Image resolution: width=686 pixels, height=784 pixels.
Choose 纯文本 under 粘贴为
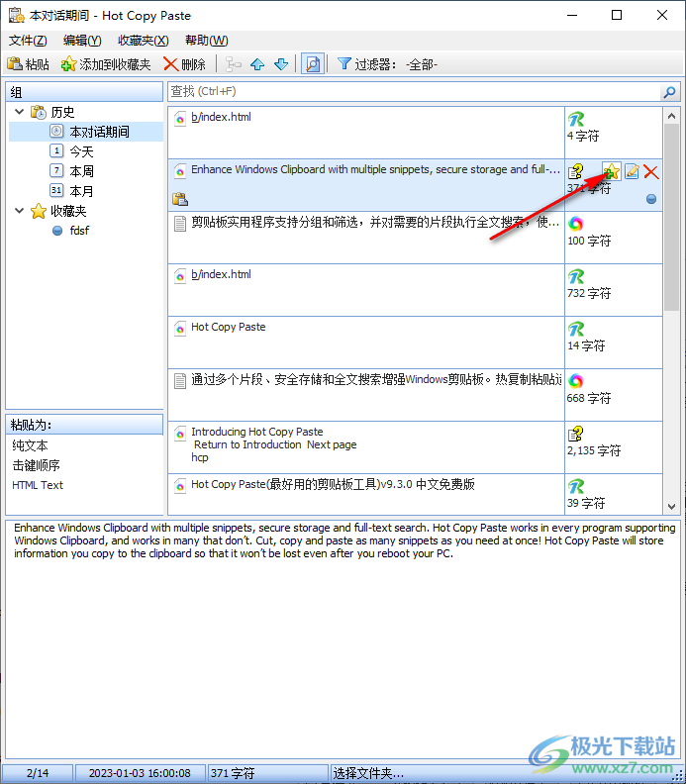[x=30, y=445]
